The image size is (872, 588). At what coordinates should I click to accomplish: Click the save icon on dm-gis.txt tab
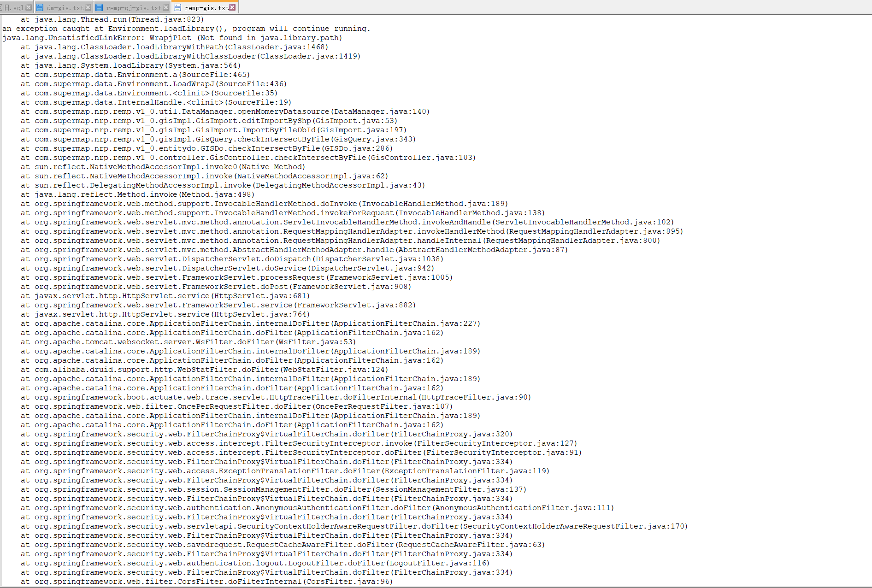[40, 7]
